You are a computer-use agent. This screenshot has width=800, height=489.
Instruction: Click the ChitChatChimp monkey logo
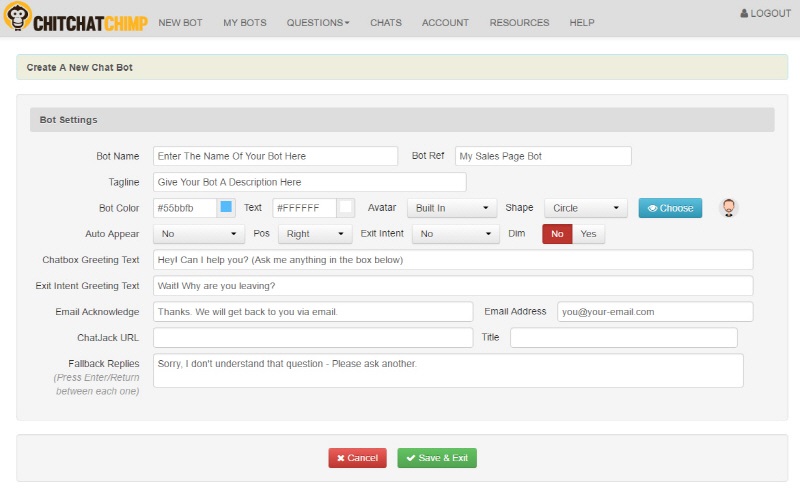click(x=18, y=16)
